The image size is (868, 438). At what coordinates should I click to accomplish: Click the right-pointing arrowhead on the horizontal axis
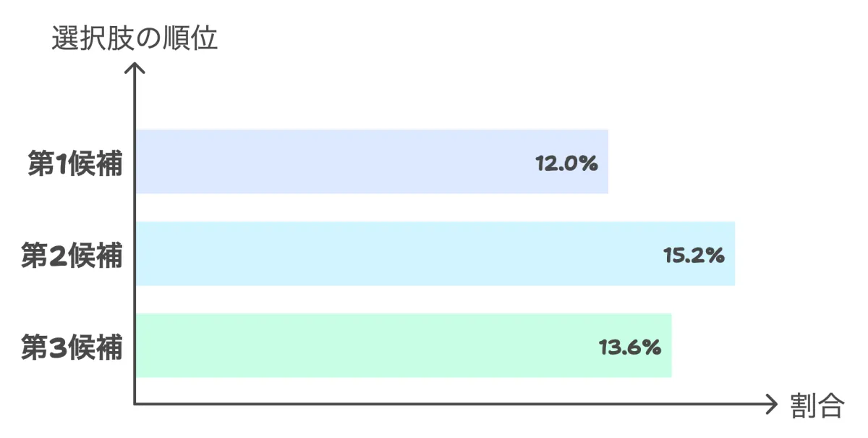[771, 404]
